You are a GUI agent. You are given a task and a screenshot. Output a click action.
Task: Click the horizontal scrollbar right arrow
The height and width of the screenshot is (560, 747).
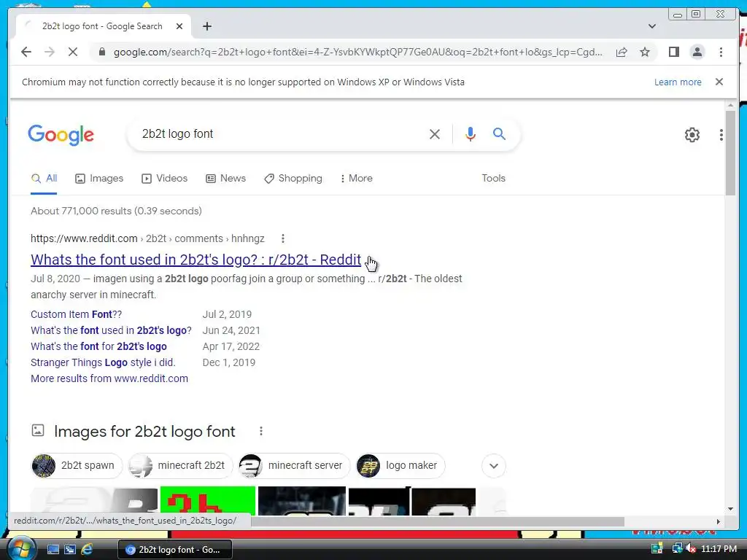[719, 521]
